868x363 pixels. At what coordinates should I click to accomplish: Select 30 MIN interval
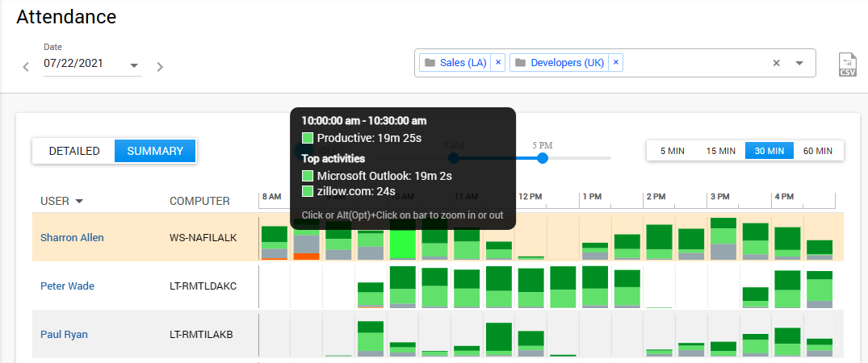pos(769,151)
